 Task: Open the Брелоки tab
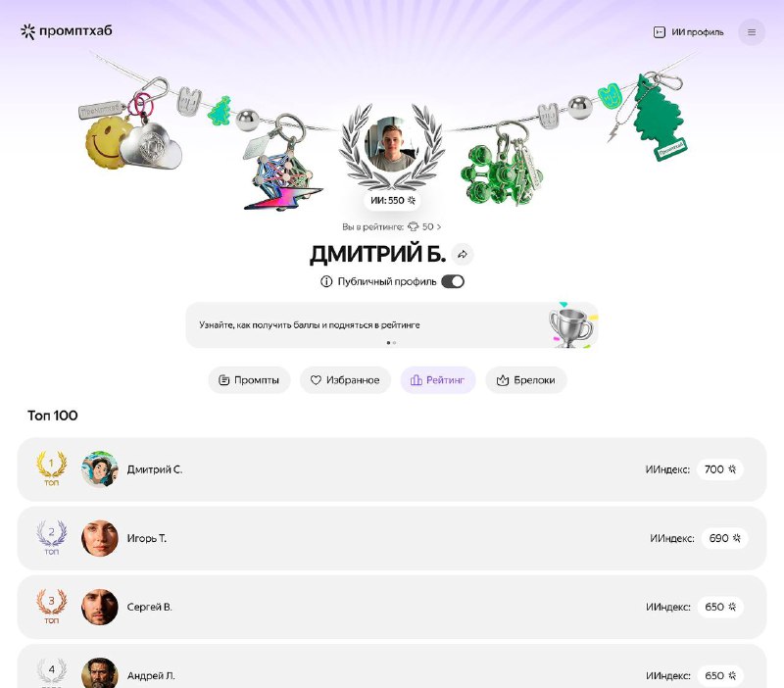526,380
